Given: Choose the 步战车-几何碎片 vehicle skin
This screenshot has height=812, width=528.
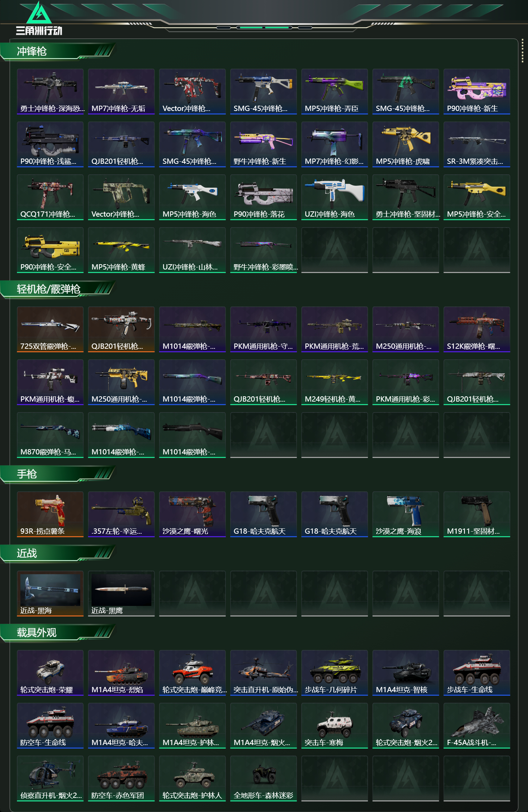Looking at the screenshot, I should tap(334, 673).
